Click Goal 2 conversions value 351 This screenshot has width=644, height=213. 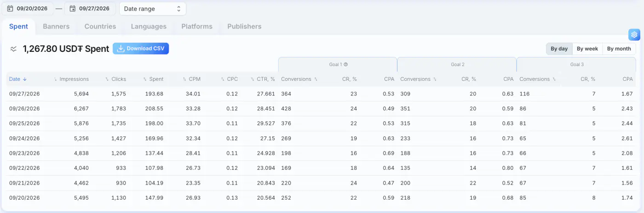point(405,109)
